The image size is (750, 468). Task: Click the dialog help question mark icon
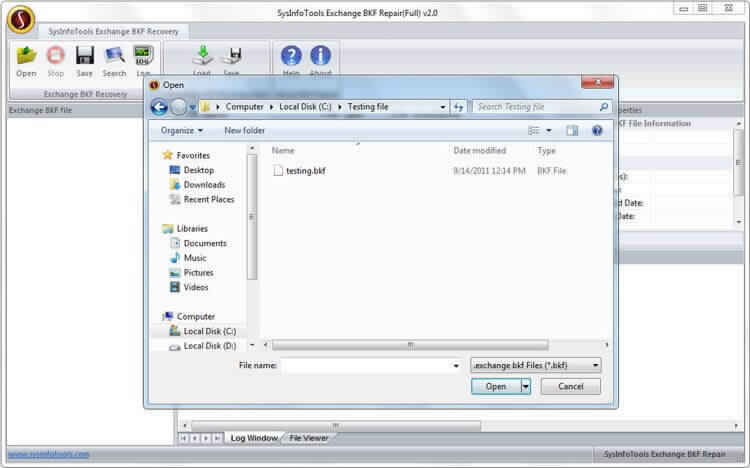click(x=597, y=130)
